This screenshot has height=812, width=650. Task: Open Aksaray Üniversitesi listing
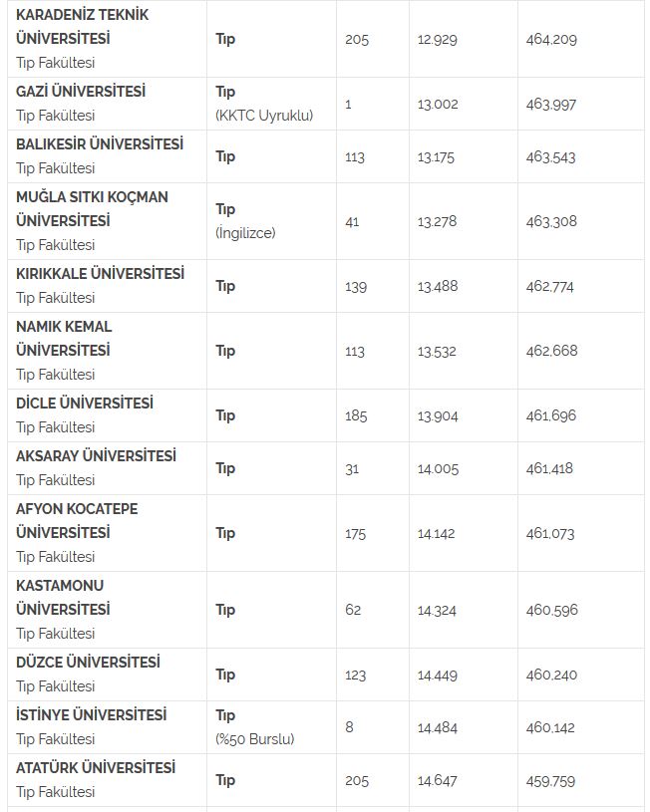[96, 456]
